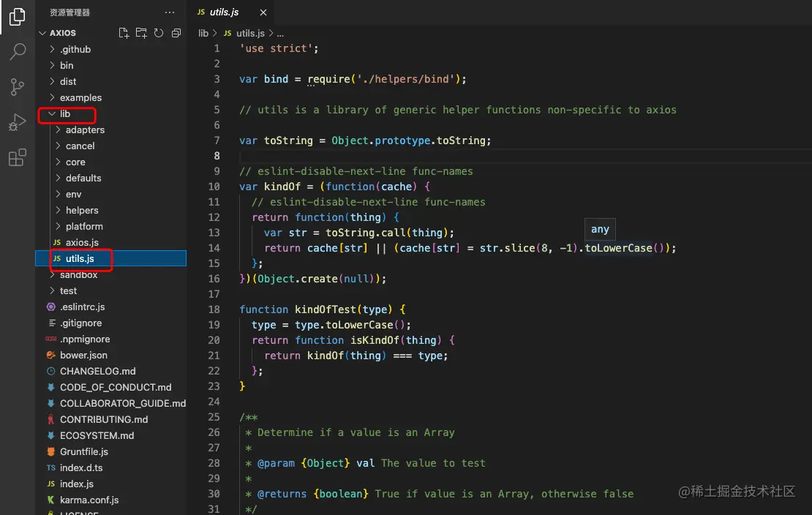This screenshot has height=515, width=812.
Task: Click New Folder icon in AXIOS header
Action: (141, 33)
